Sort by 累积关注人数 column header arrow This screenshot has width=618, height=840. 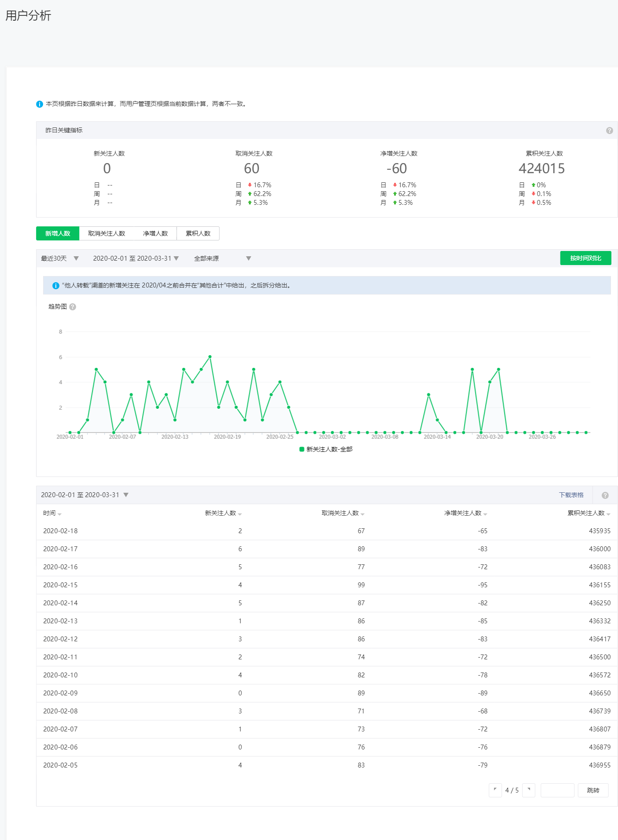(x=608, y=514)
